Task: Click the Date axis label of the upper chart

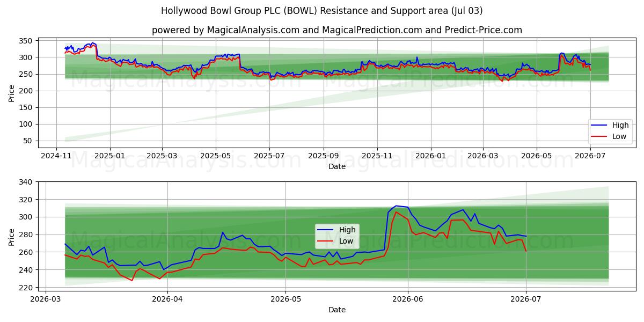Action: point(337,167)
